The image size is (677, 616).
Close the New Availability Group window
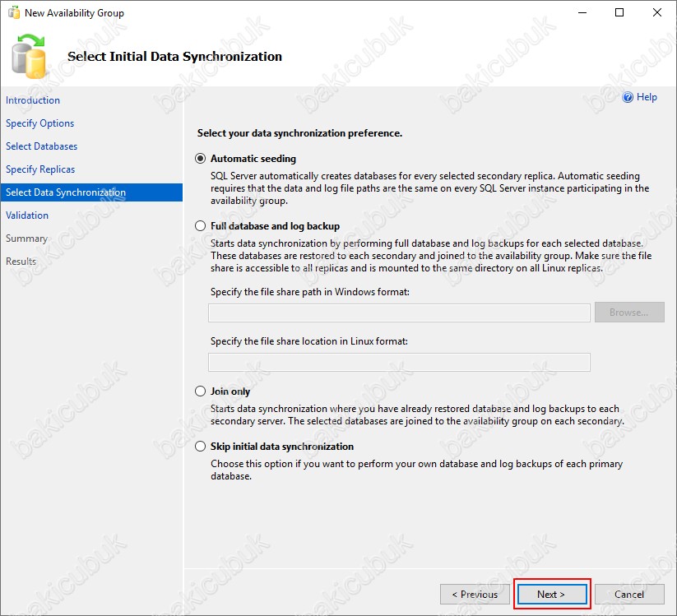pos(657,12)
